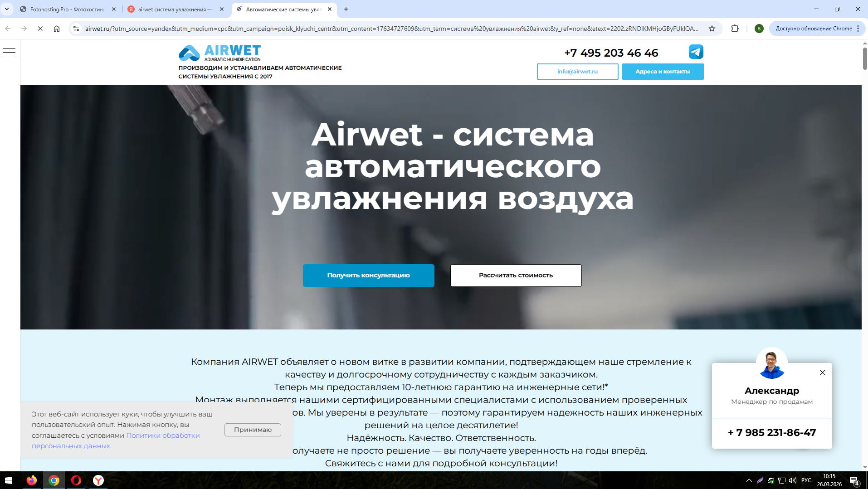
Task: Open Opera from the taskbar
Action: coord(76,480)
